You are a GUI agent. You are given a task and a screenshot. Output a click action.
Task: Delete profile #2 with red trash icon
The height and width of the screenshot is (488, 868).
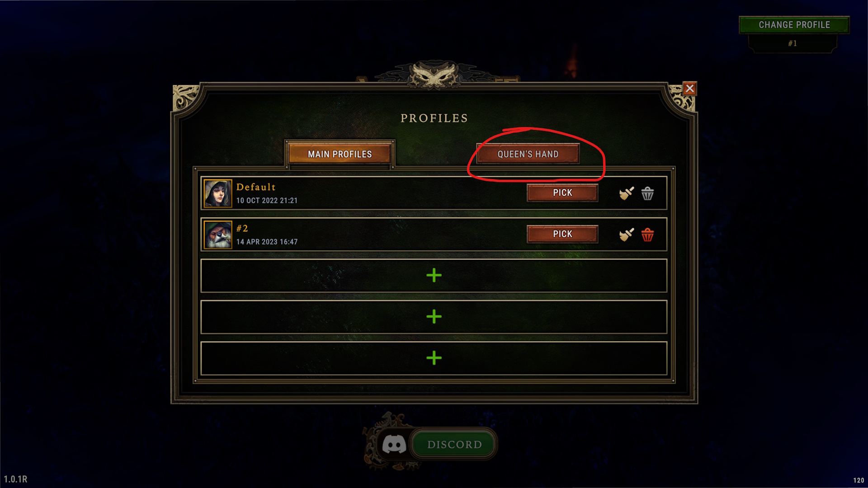coord(648,235)
